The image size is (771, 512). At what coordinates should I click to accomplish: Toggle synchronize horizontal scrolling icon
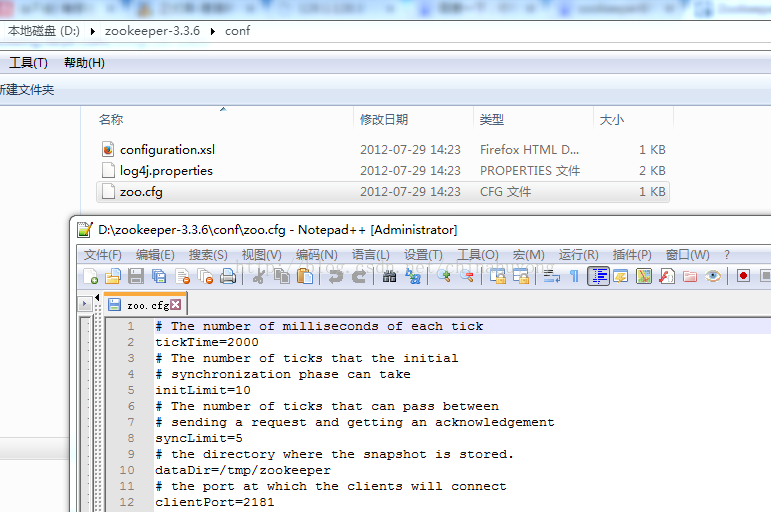pos(521,276)
